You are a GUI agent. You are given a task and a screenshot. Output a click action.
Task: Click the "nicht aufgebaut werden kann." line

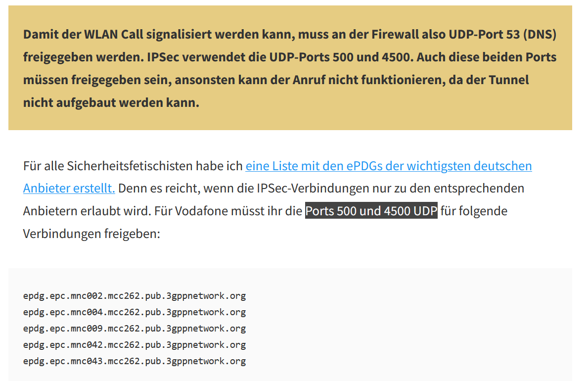(x=111, y=102)
